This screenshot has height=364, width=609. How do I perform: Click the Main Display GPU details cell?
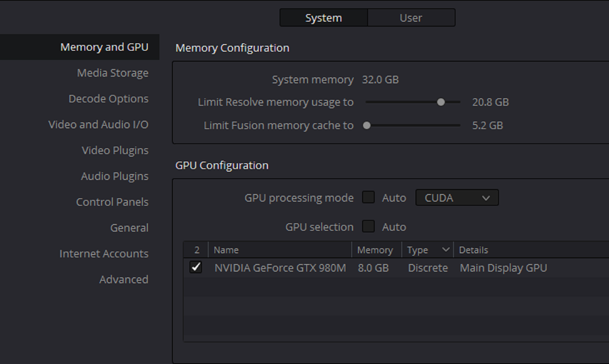pos(503,268)
